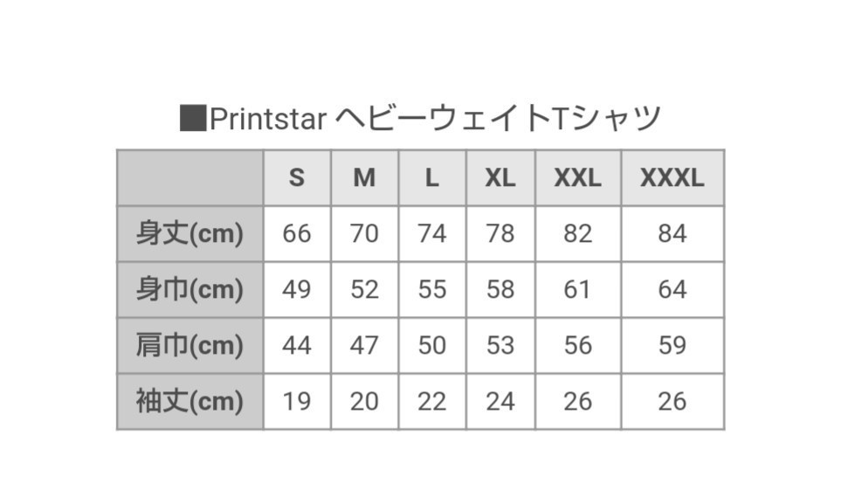
Task: Click the 身巾 value 52 for size M
Action: 364,290
